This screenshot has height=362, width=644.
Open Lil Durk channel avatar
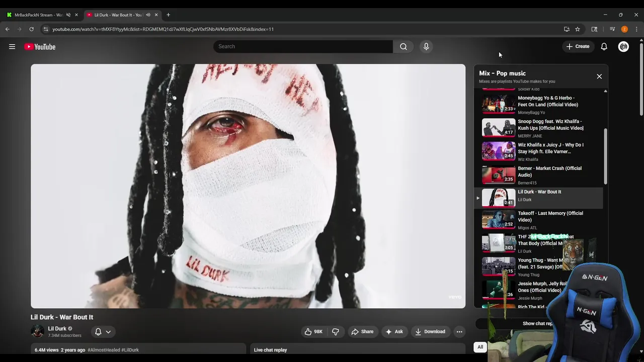[37, 331]
